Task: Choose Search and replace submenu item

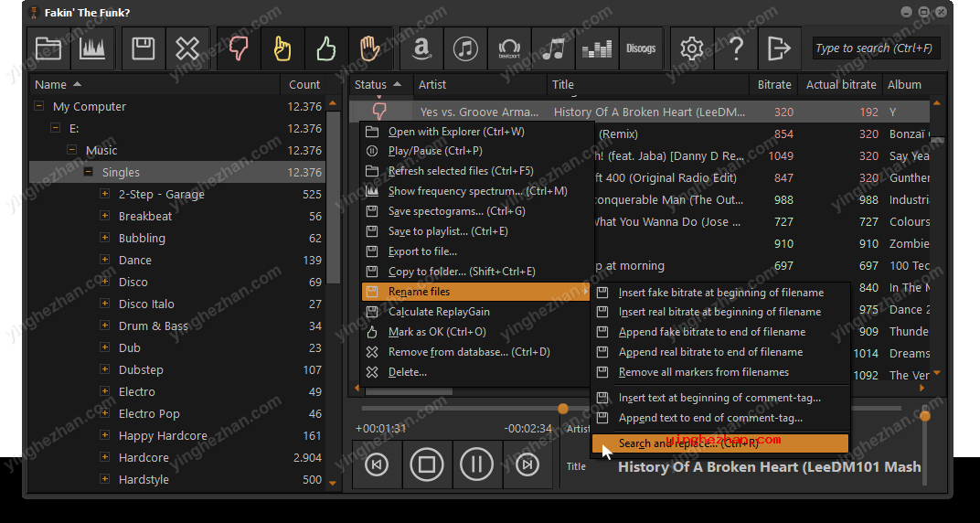Action: [720, 443]
